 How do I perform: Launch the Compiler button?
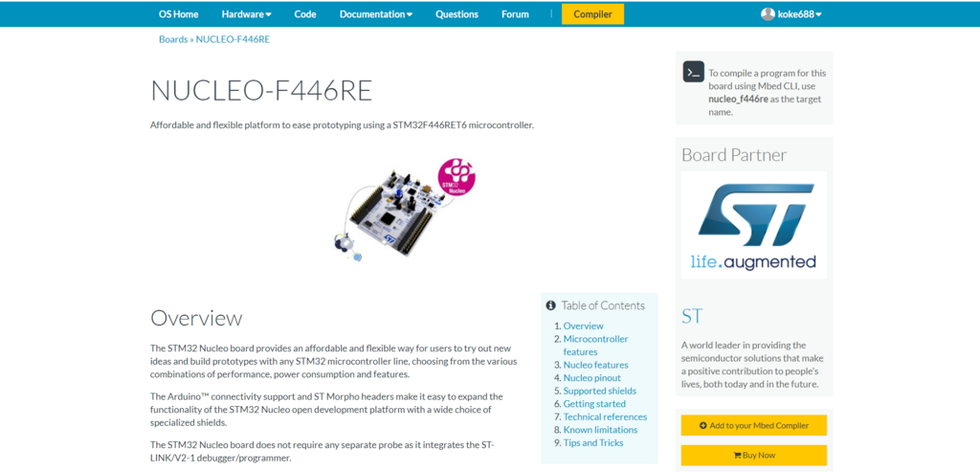[x=592, y=13]
